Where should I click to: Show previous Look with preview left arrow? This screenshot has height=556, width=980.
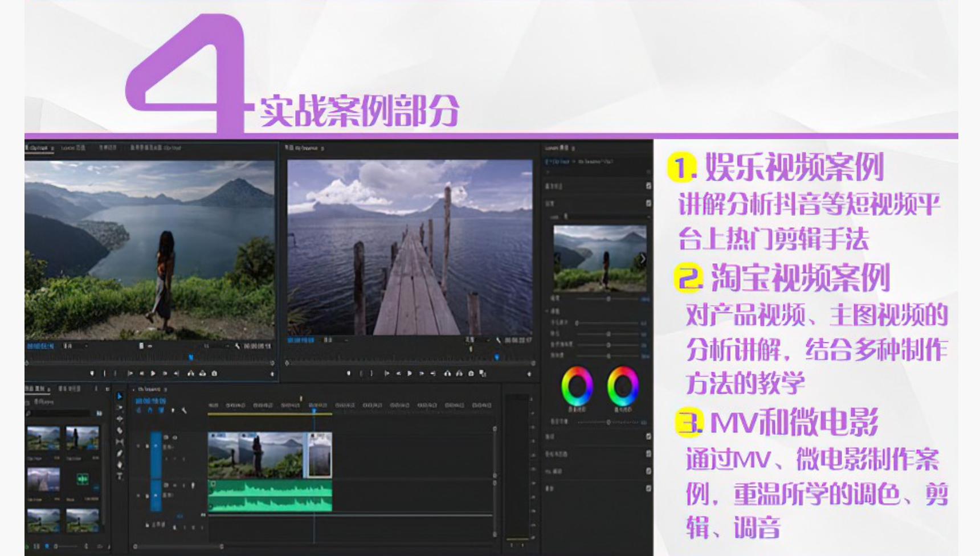[557, 259]
